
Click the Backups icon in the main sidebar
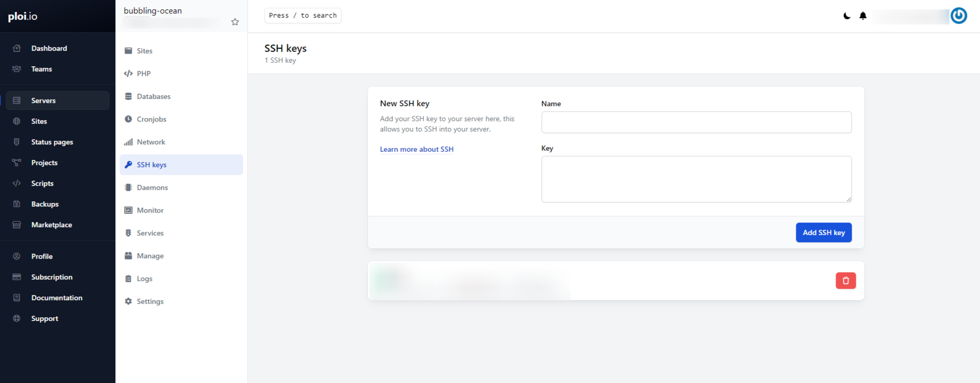click(x=17, y=204)
